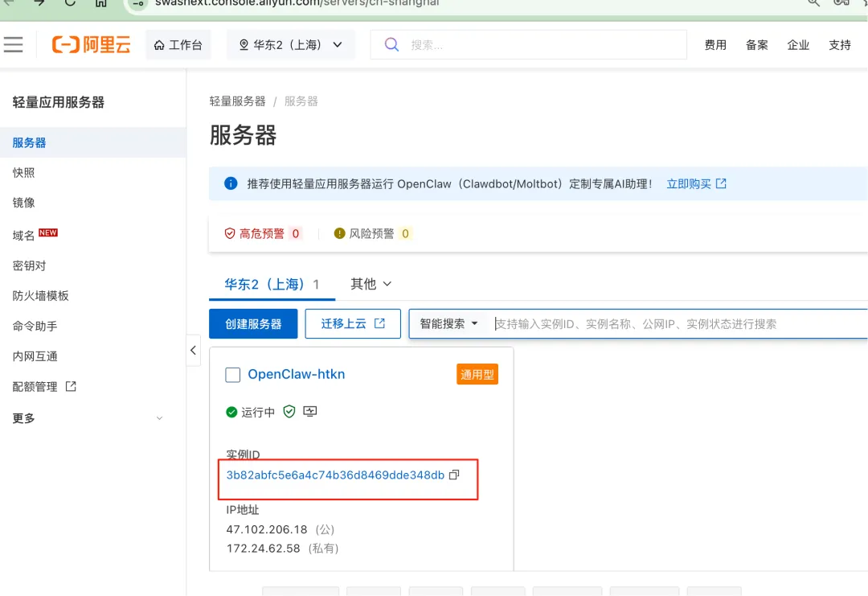
Task: Open 服务器 in the left sidebar
Action: [93, 142]
